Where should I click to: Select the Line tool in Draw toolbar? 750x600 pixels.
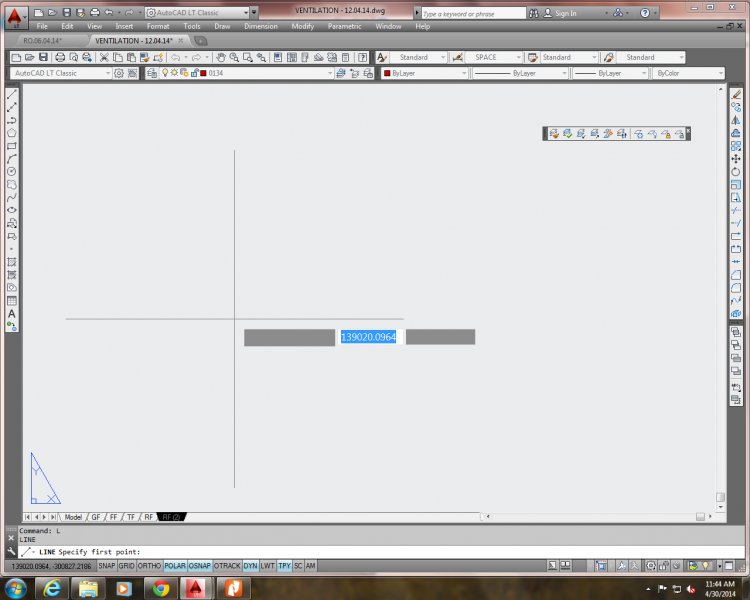tap(11, 94)
